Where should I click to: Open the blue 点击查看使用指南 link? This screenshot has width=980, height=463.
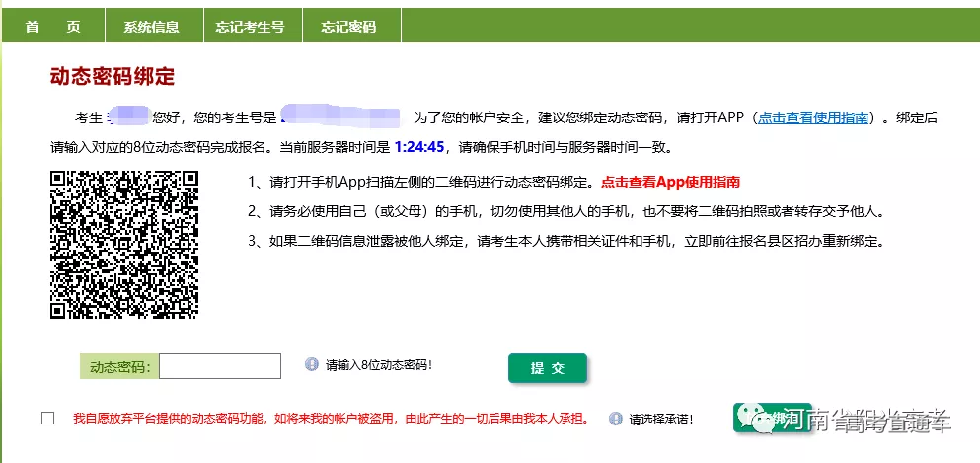(x=813, y=117)
